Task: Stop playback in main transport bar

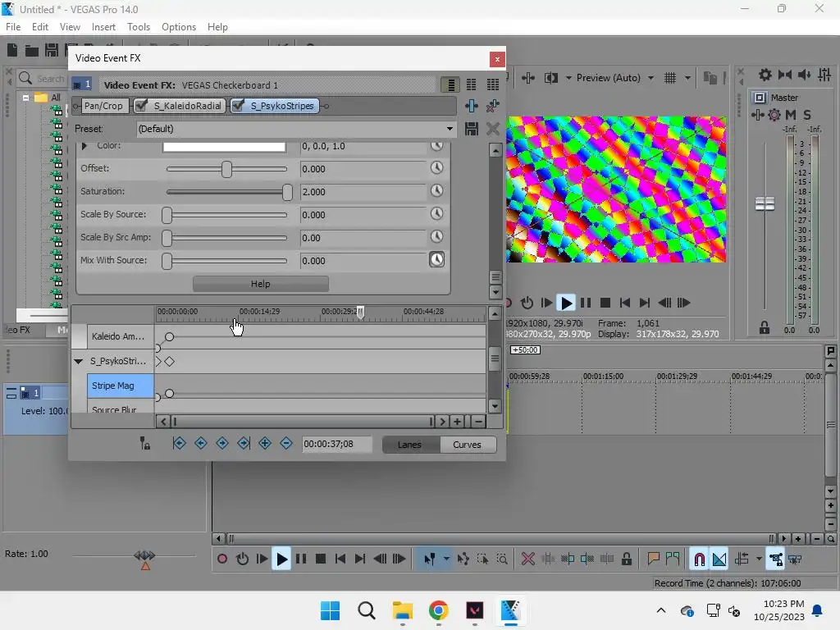Action: (x=321, y=559)
